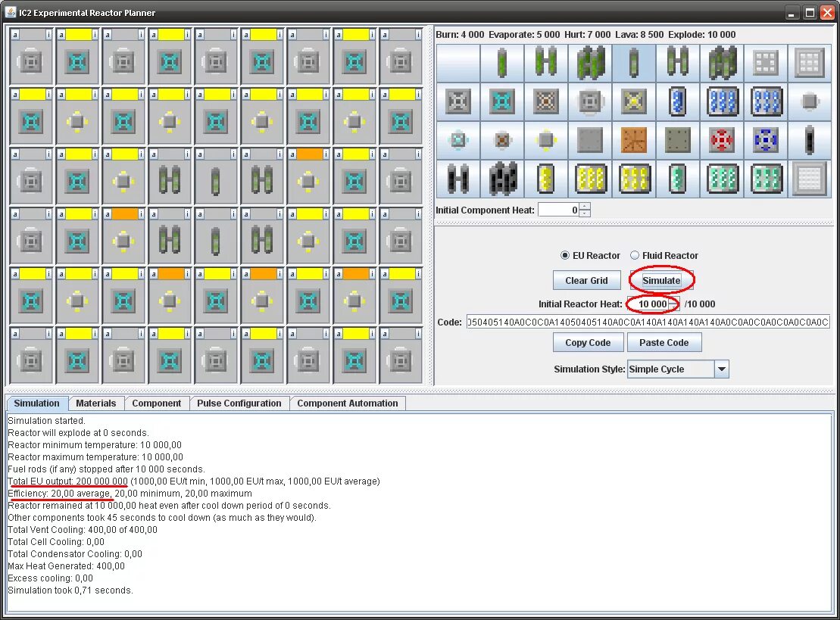Select the single black thorium fuel rod in the palette

click(x=810, y=140)
